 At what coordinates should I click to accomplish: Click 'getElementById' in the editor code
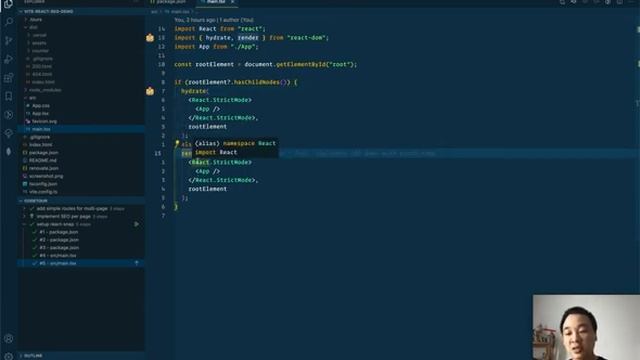tap(301, 64)
